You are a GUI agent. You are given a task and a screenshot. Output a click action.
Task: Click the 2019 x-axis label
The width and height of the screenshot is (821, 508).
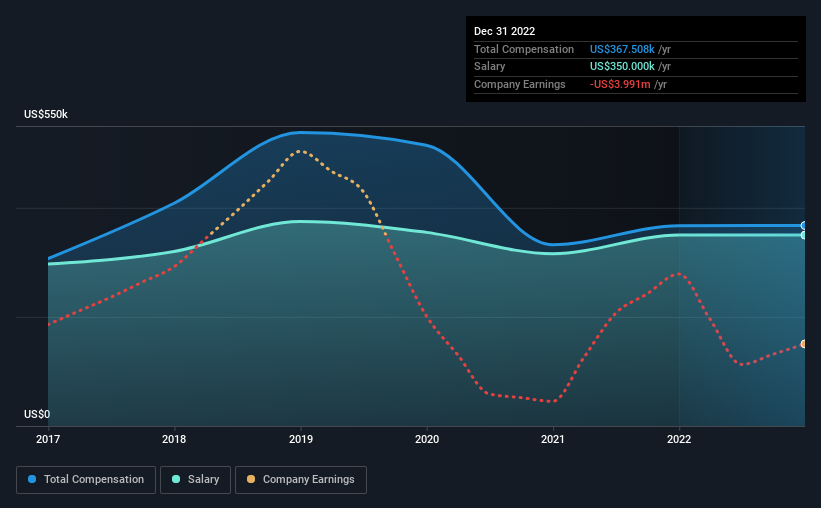[301, 439]
